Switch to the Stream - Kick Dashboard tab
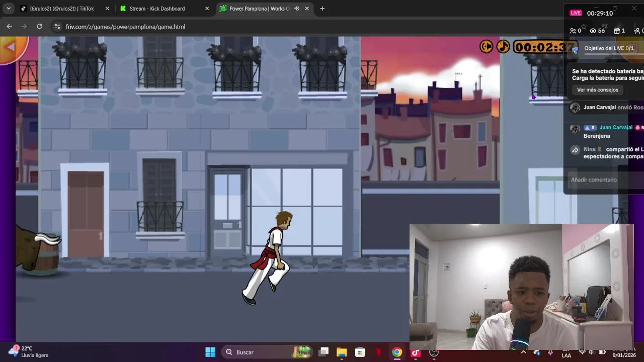The height and width of the screenshot is (362, 644). click(157, 9)
